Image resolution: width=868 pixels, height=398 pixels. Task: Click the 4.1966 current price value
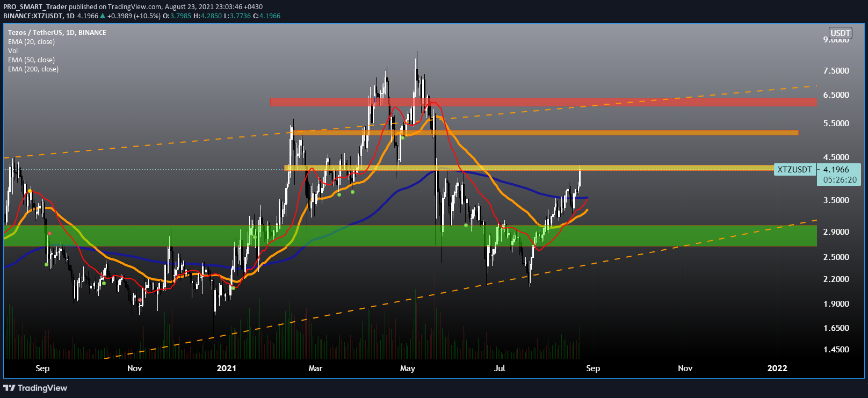[836, 170]
